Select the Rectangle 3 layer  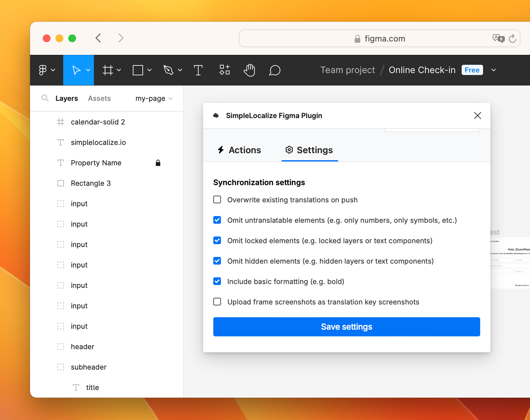[107, 183]
